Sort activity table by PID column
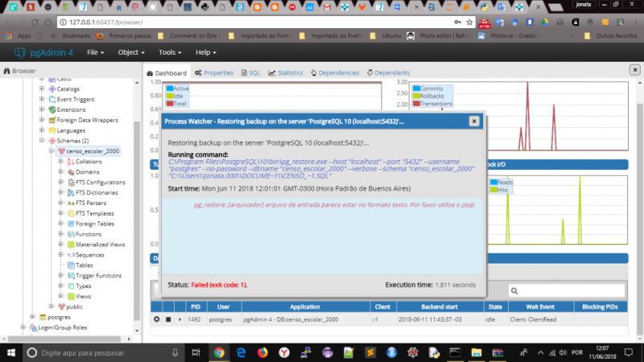Image resolution: width=644 pixels, height=362 pixels. coord(196,306)
